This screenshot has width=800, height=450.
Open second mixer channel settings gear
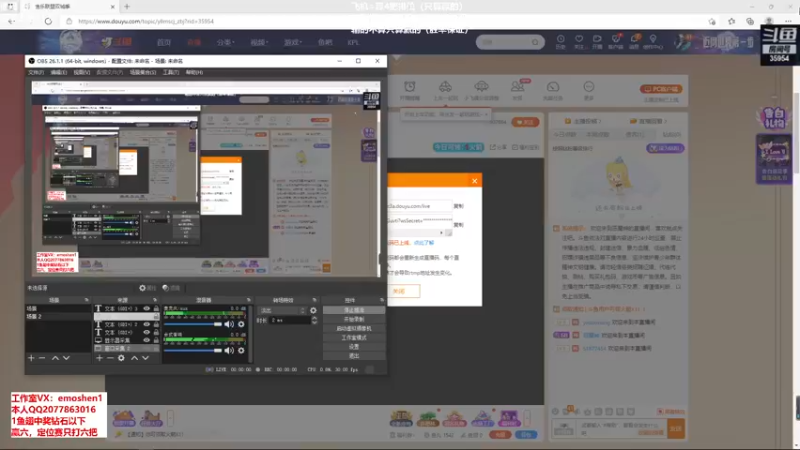(x=241, y=351)
